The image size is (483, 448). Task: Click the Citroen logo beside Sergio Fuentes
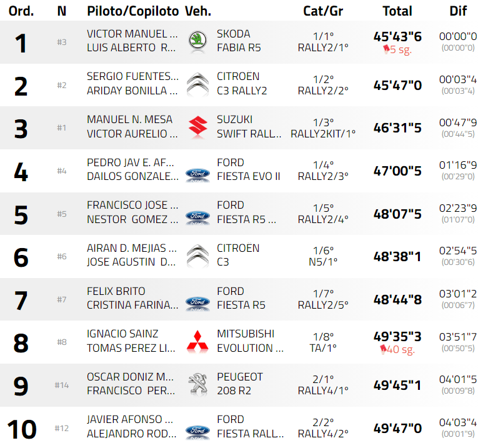[197, 84]
